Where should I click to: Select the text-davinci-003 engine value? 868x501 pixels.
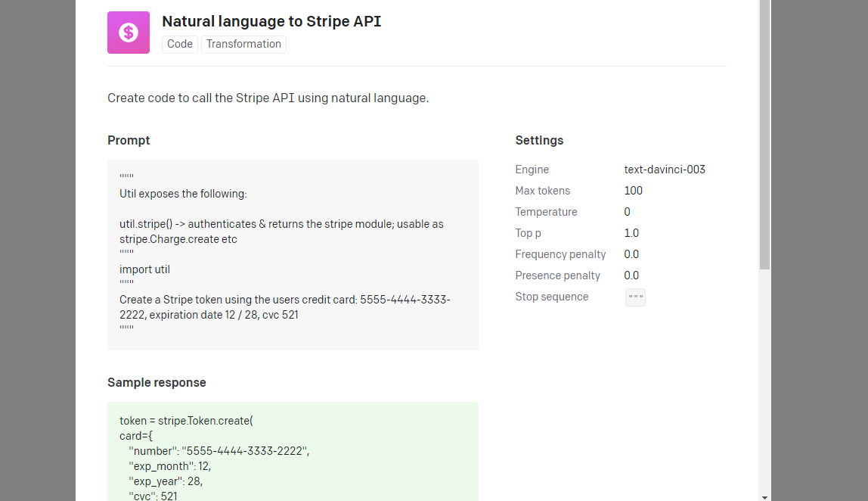pos(665,170)
